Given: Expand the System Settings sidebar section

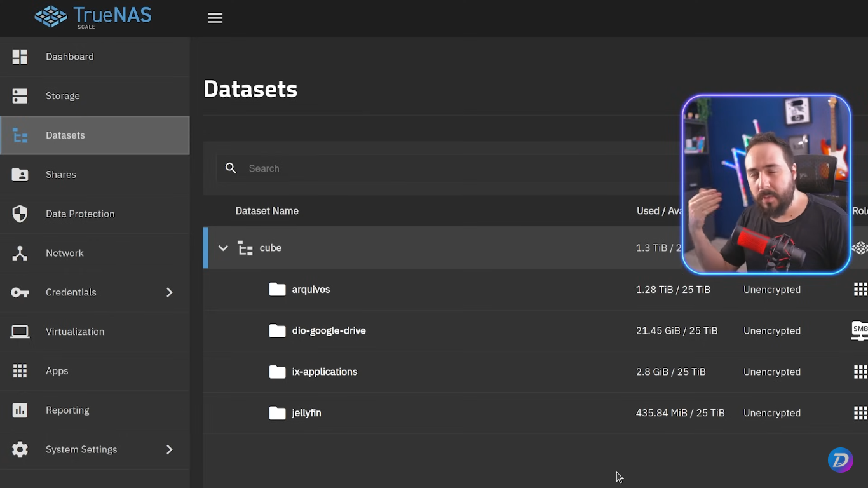Looking at the screenshot, I should click(169, 449).
